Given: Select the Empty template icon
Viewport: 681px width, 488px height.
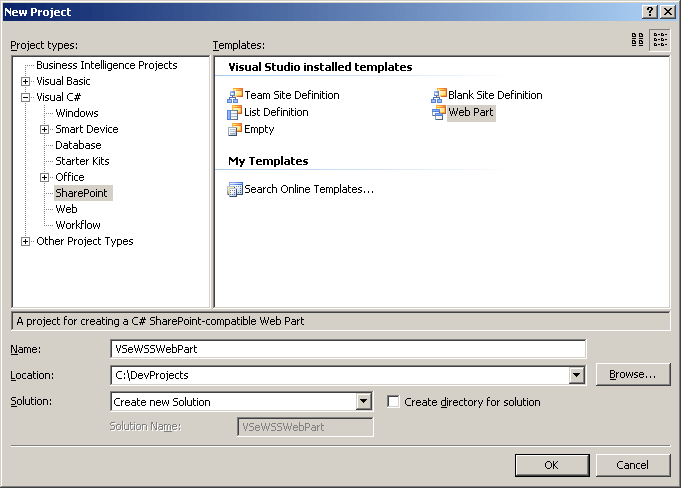Looking at the screenshot, I should click(235, 130).
